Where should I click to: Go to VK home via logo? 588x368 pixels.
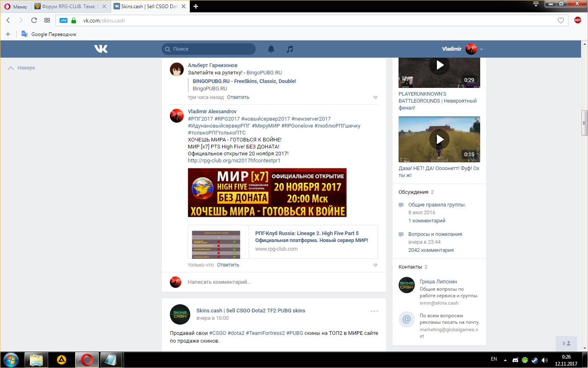point(101,49)
